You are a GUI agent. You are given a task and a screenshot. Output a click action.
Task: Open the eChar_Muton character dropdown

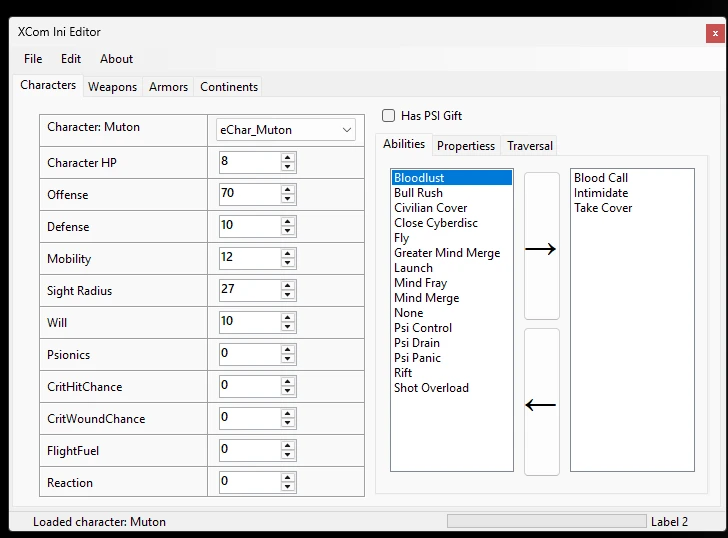[286, 130]
